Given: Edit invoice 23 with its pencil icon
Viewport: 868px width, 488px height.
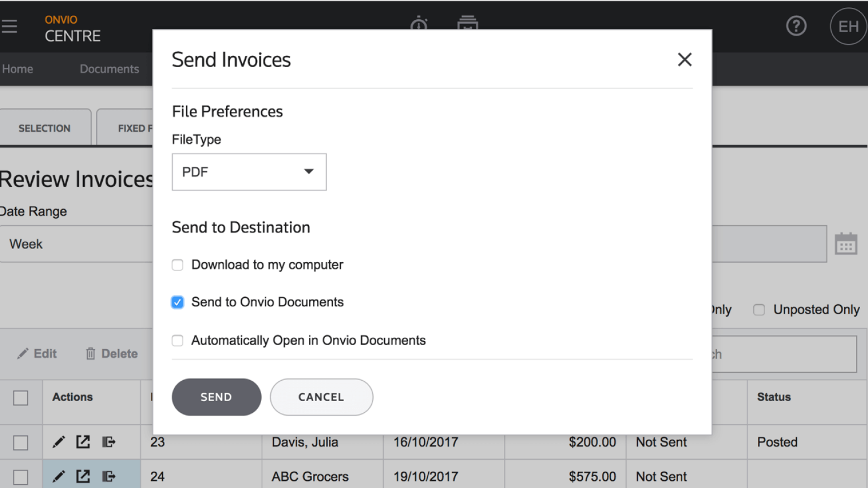Looking at the screenshot, I should [x=59, y=442].
